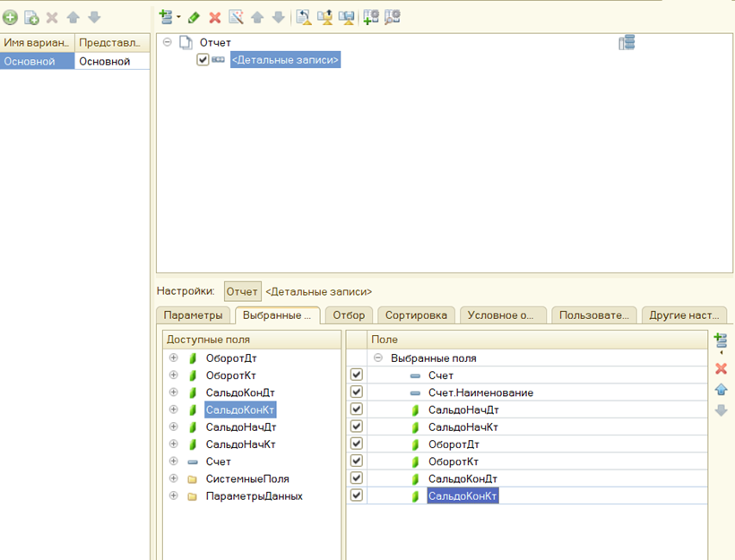
Task: Move structure element up arrow
Action: pos(257,18)
